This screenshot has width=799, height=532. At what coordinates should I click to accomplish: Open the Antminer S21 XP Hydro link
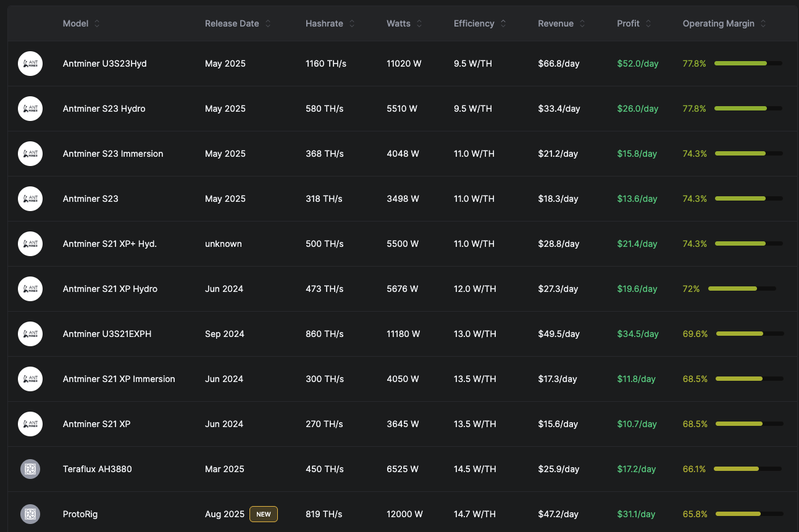pos(110,289)
